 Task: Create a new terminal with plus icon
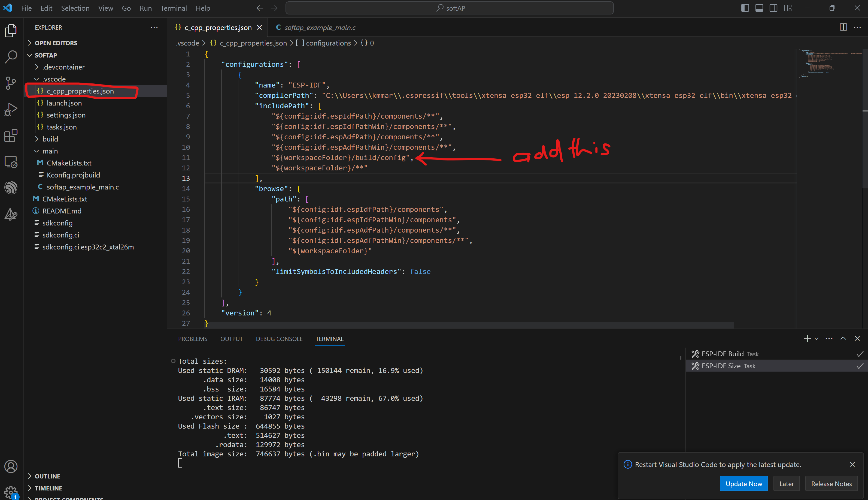[x=807, y=339]
